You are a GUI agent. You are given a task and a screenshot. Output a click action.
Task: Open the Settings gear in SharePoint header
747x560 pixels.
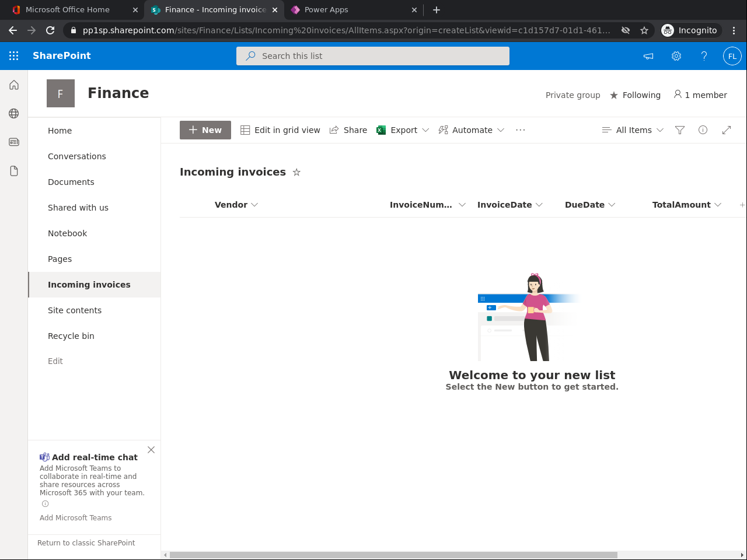click(x=676, y=56)
